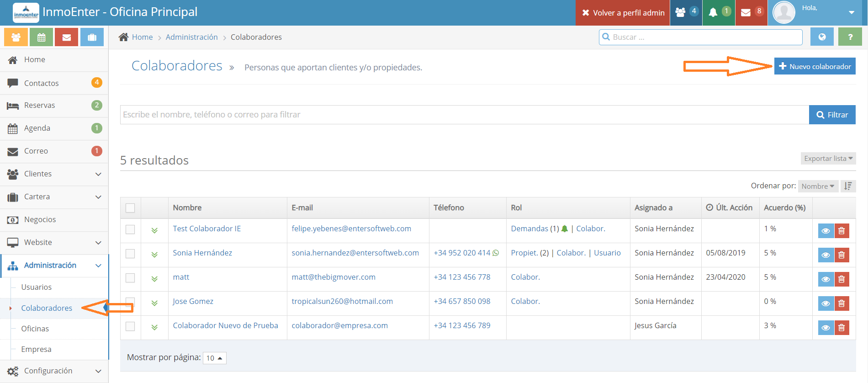Screen dimensions: 868x383
Task: Expand Sonia Hernández row details chevron
Action: tap(154, 255)
